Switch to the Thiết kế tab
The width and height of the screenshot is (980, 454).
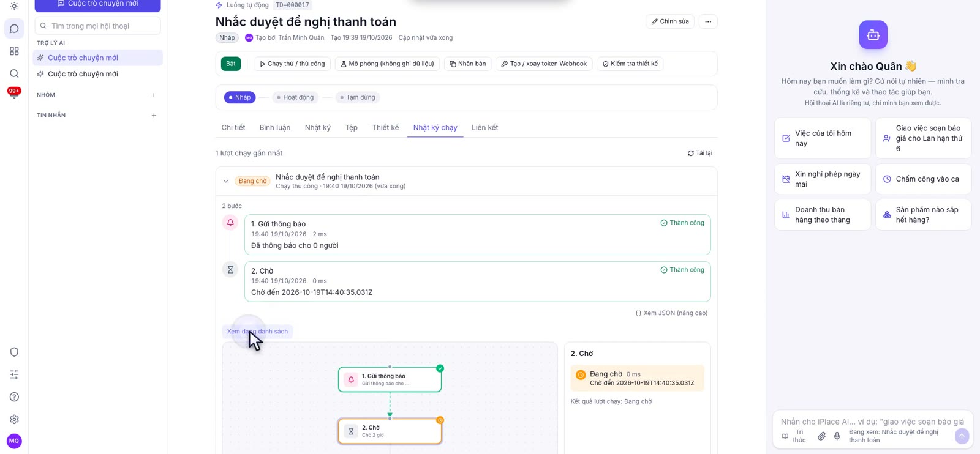(x=385, y=128)
